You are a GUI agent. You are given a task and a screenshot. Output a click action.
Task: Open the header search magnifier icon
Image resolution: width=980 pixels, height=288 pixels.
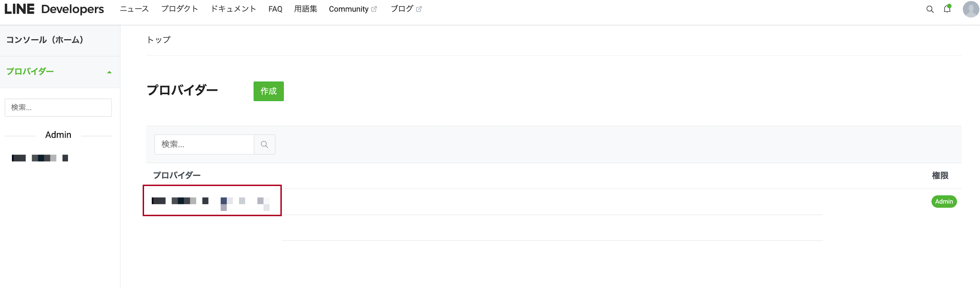(930, 9)
